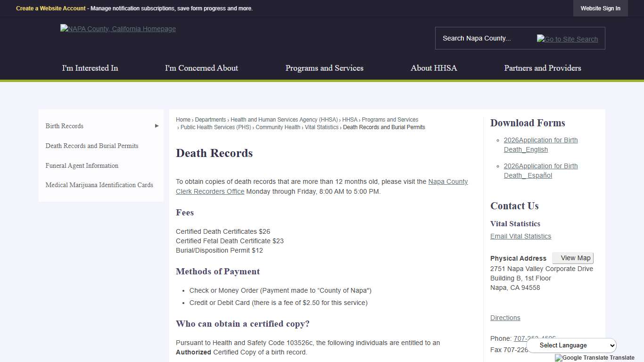This screenshot has height=362, width=644.
Task: Open the Partners and Providers menu
Action: (542, 68)
